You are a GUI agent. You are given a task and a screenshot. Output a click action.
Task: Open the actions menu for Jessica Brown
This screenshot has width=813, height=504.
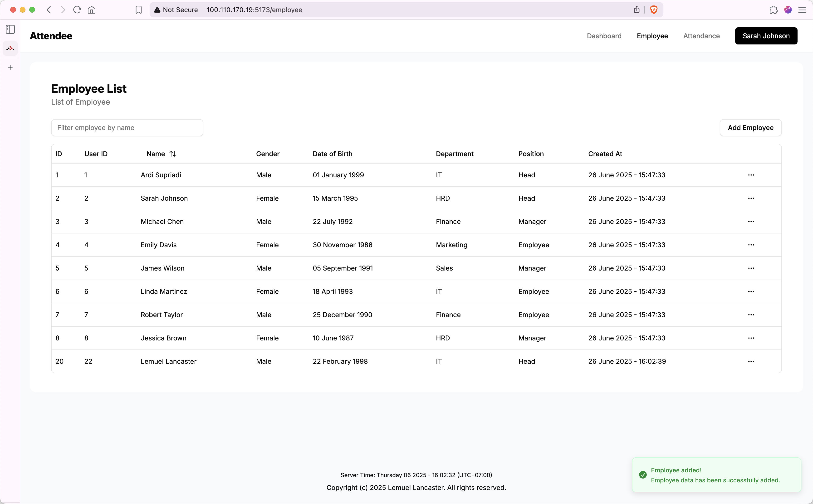(x=751, y=338)
